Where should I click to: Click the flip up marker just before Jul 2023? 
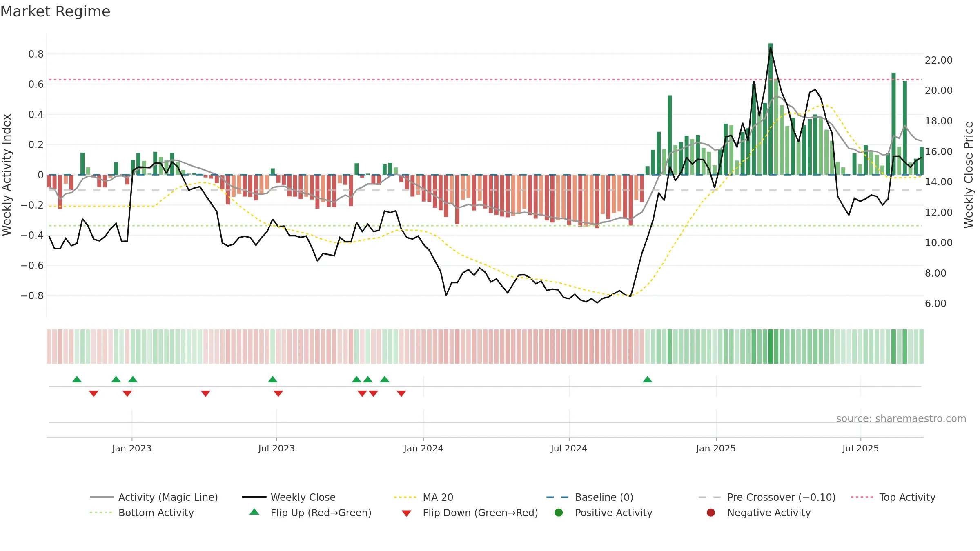pyautogui.click(x=273, y=379)
